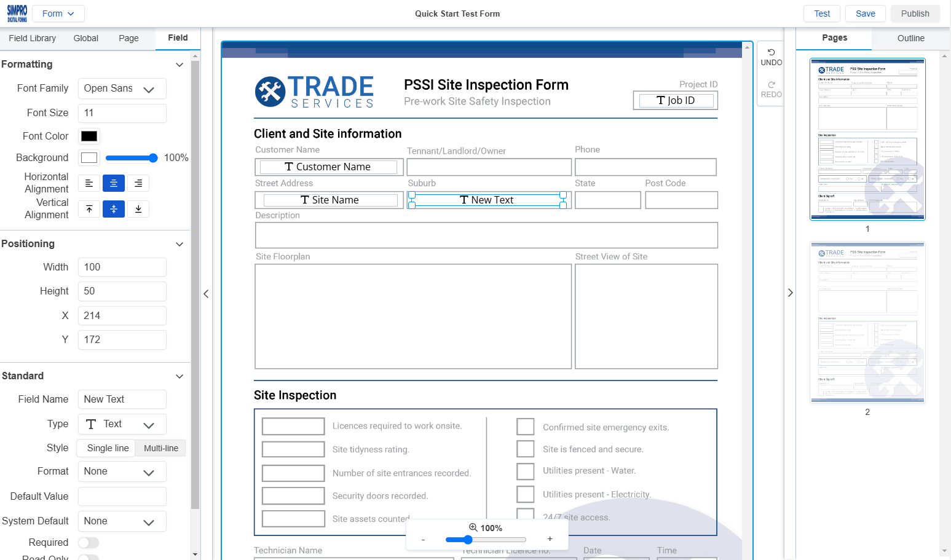Select the New Text field on canvas
Screen dimensions: 951x560
point(487,200)
